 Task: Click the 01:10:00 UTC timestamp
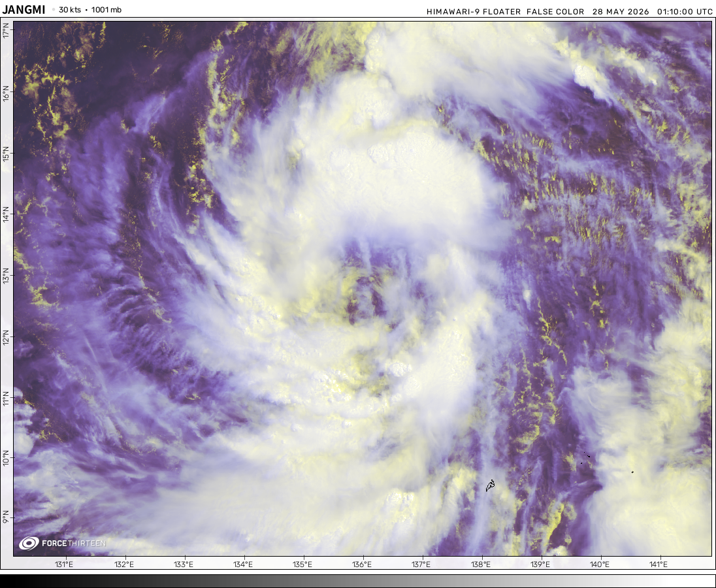point(685,12)
